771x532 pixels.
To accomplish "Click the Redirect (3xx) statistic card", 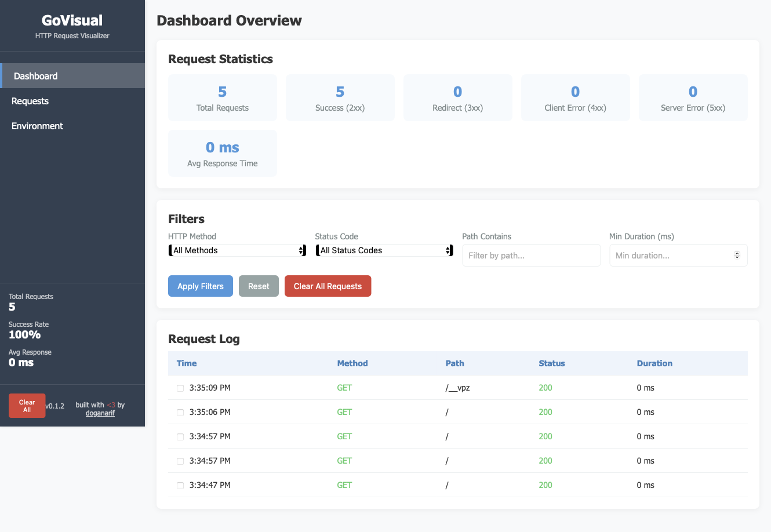I will point(458,97).
